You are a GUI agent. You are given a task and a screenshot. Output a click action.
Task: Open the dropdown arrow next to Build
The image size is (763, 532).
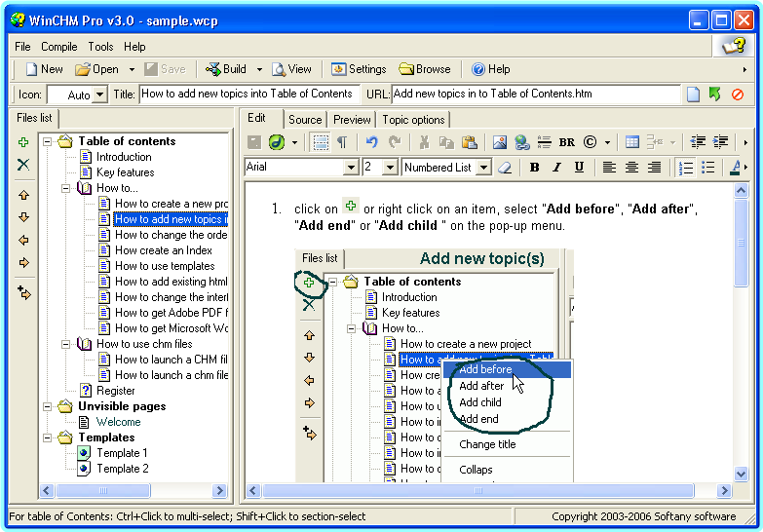[259, 69]
